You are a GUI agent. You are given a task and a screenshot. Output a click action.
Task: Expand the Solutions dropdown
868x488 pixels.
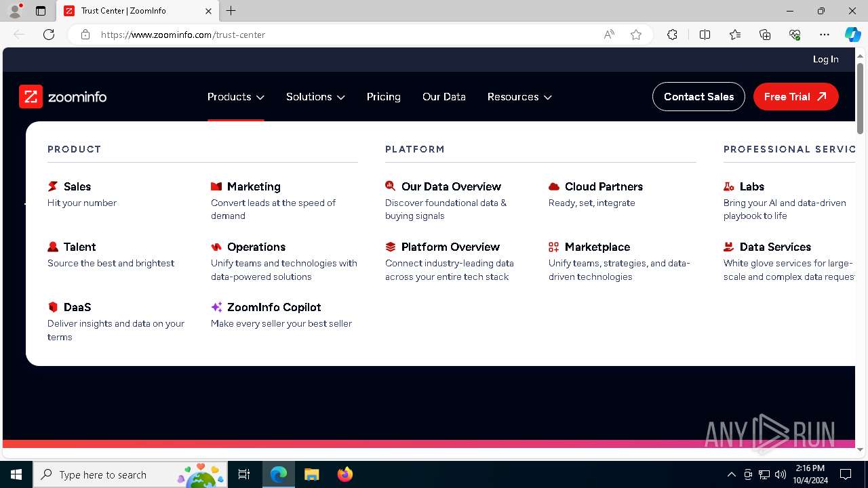click(315, 97)
